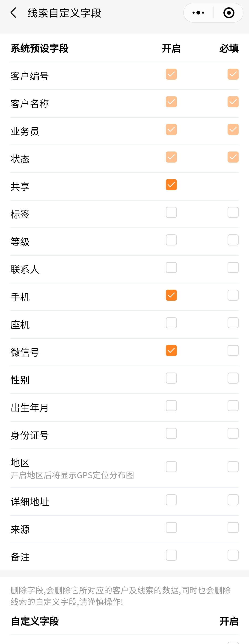Enable the 性别 field
The image size is (249, 644).
click(x=171, y=378)
